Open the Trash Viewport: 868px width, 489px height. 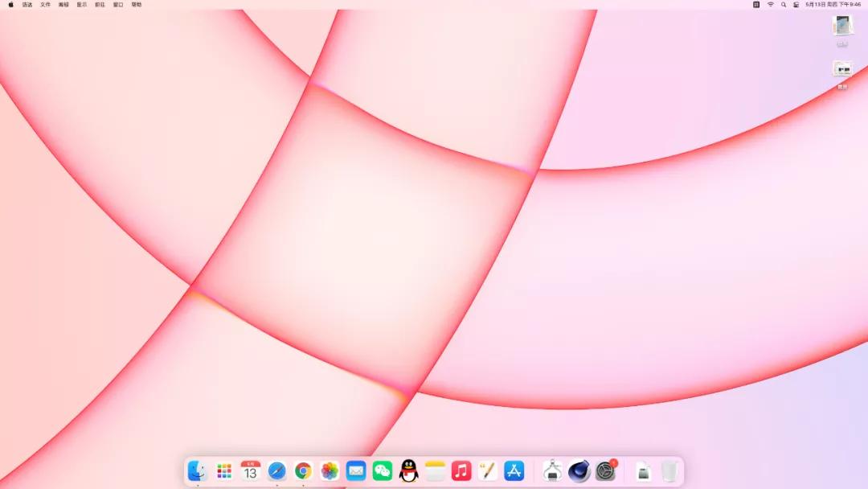669,471
